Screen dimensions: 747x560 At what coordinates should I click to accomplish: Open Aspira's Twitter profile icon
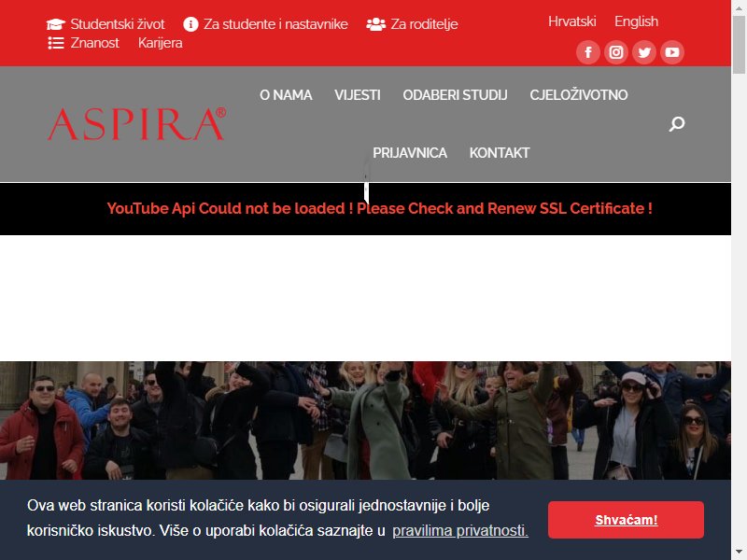pos(644,52)
